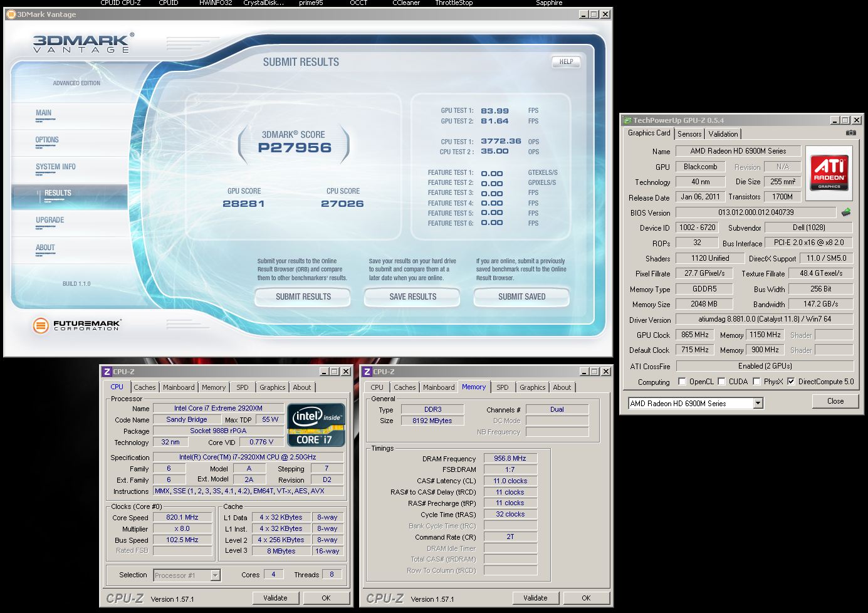
Task: Open Mainboard tab in CPU-Z Memory window
Action: [439, 387]
